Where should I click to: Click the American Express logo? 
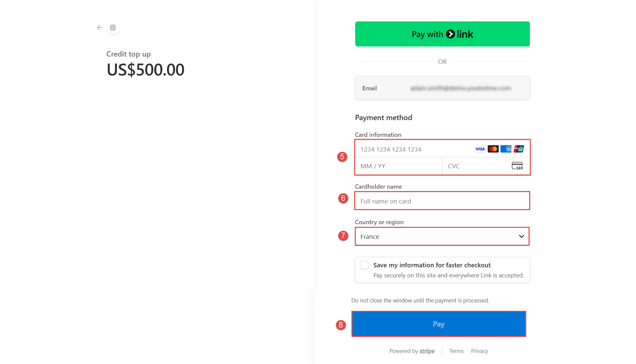(506, 149)
